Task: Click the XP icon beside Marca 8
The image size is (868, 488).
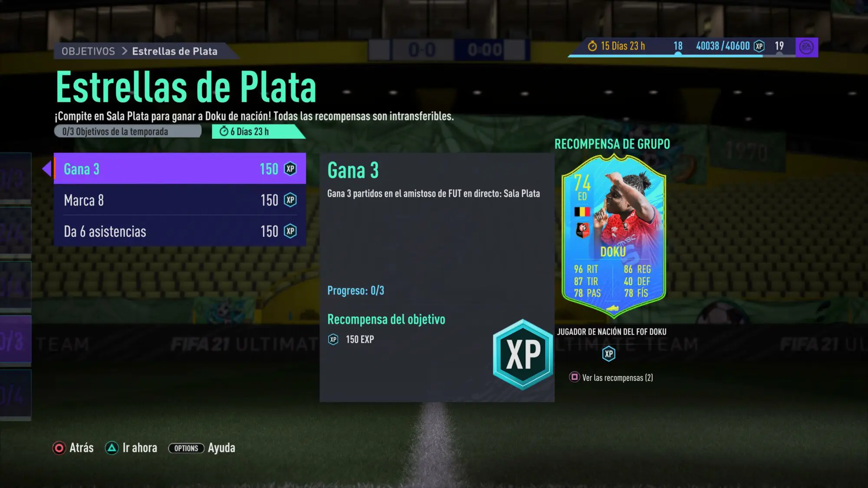Action: [x=290, y=200]
